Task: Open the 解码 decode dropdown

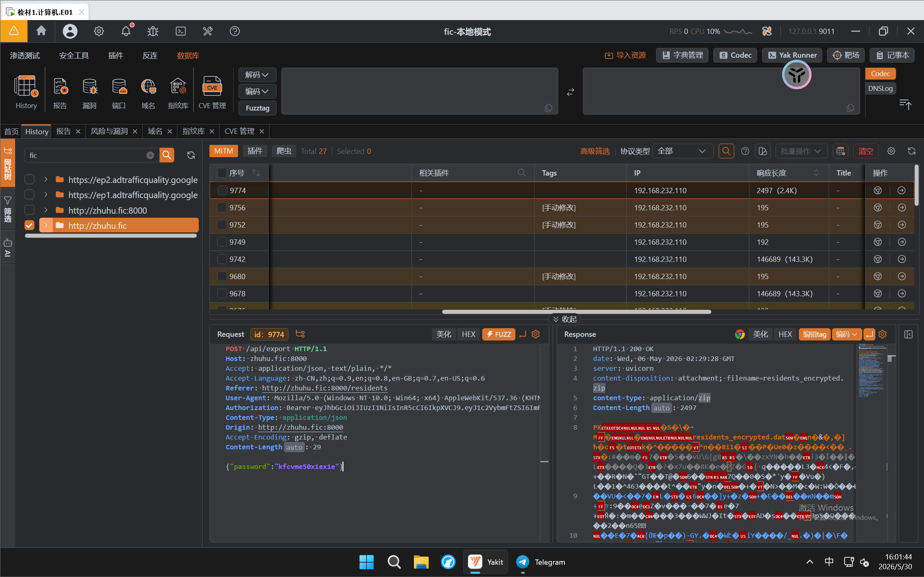Action: 257,75
